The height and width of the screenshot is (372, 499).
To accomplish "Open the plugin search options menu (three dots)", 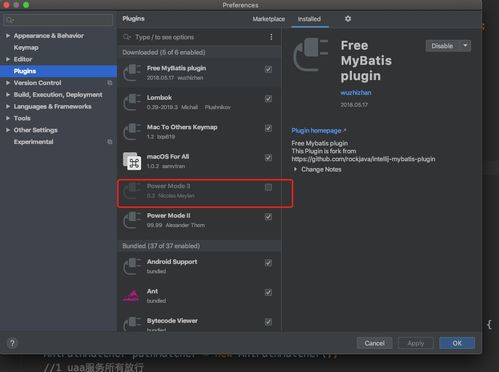I will coord(271,37).
